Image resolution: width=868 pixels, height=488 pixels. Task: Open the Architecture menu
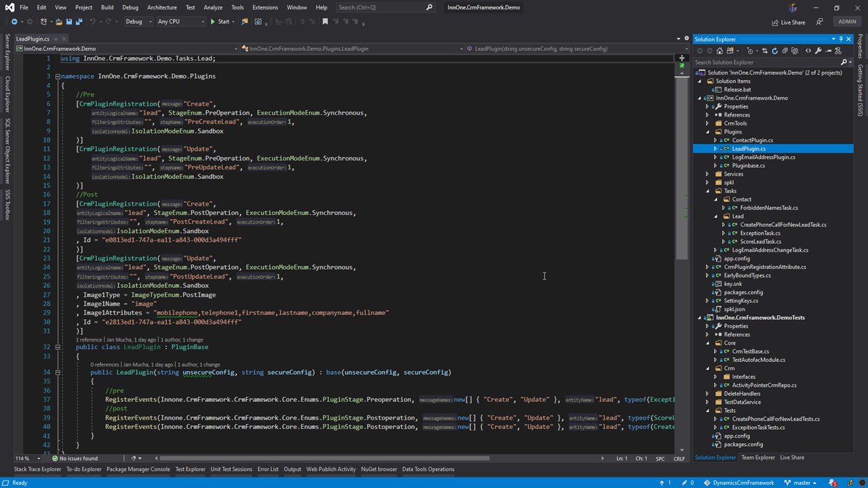[162, 7]
